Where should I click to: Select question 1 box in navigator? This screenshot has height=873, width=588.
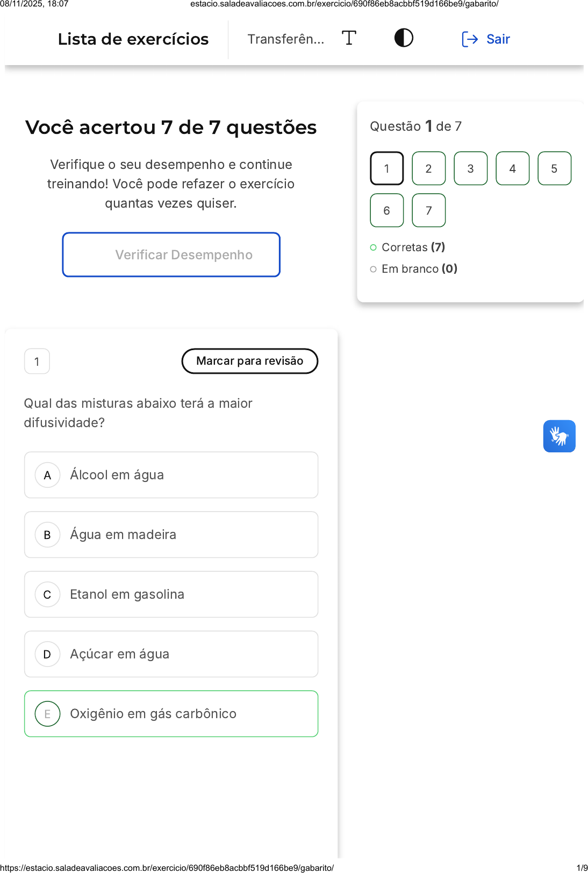coord(386,169)
